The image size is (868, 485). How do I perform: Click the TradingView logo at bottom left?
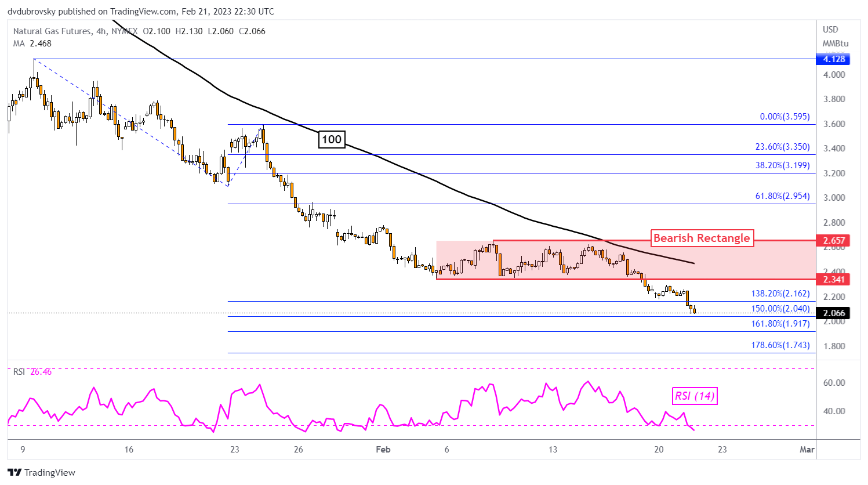tap(41, 472)
